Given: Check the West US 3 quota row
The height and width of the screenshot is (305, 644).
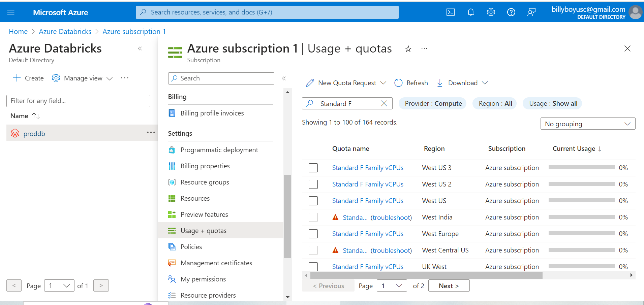Looking at the screenshot, I should (313, 168).
